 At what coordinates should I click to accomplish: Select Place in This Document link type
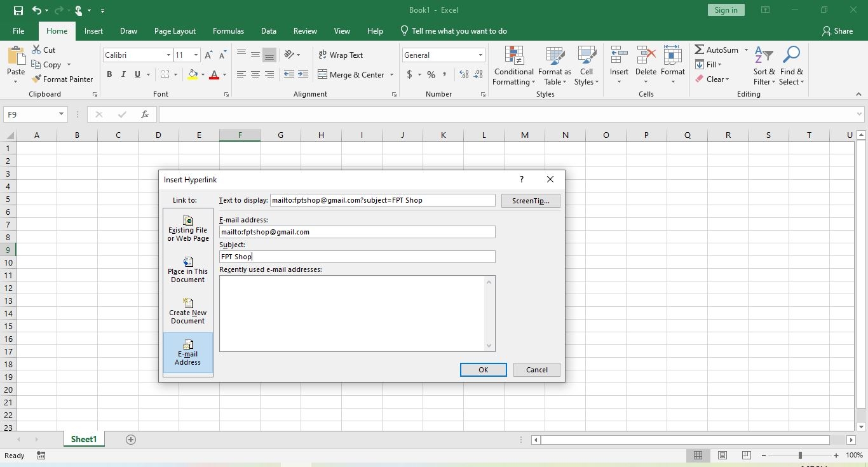pyautogui.click(x=188, y=270)
